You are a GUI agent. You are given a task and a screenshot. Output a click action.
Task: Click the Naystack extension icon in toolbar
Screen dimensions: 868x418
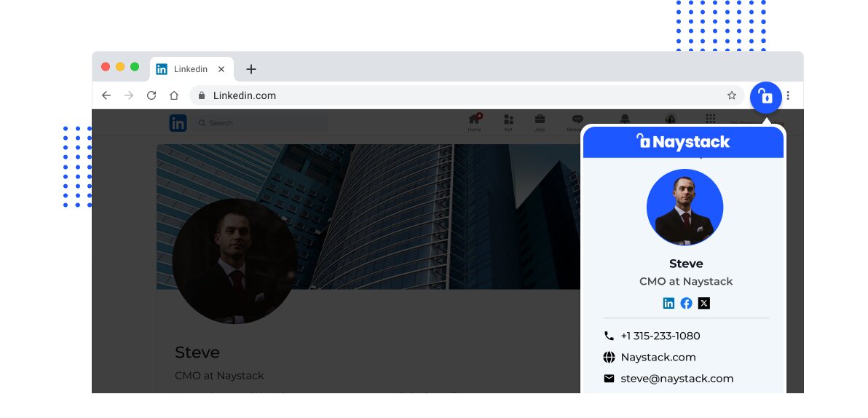[765, 98]
